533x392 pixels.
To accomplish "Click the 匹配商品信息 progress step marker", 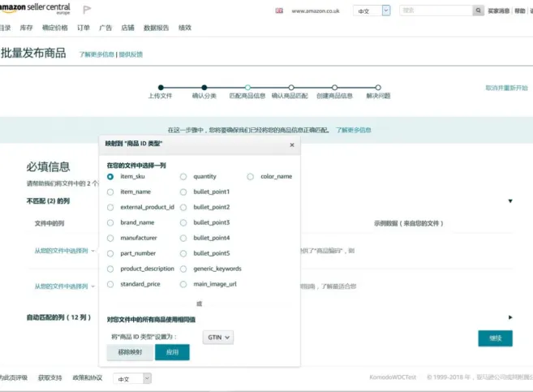I will click(x=247, y=88).
